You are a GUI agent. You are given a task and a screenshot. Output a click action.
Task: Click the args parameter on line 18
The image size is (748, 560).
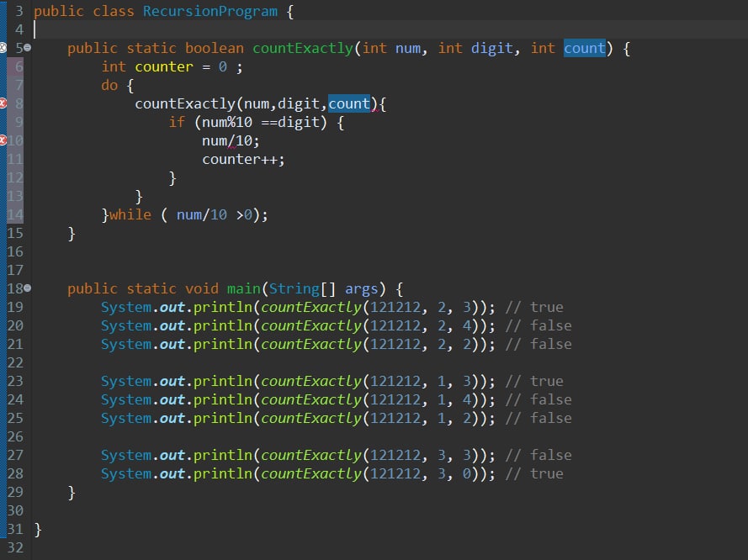click(x=361, y=288)
